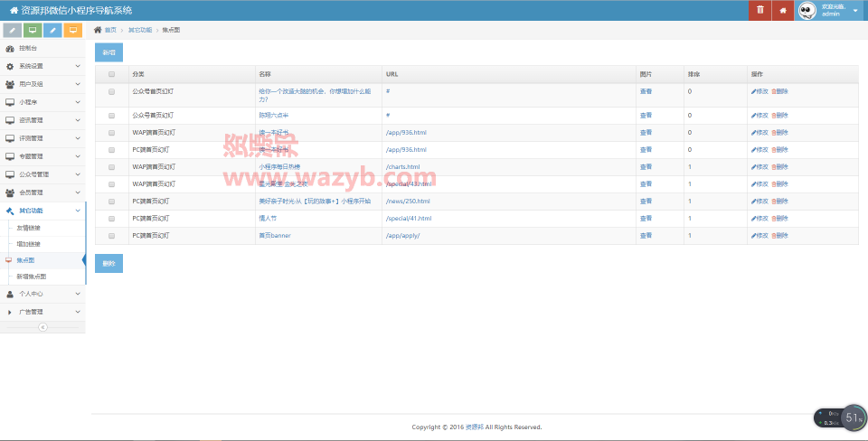Check the box for /special/43.html row

[112, 184]
